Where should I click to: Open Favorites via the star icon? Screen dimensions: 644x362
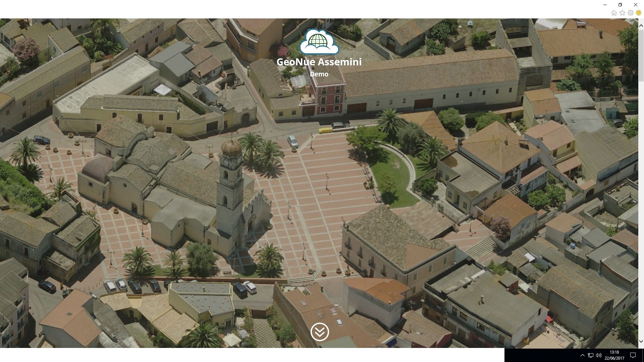point(622,13)
